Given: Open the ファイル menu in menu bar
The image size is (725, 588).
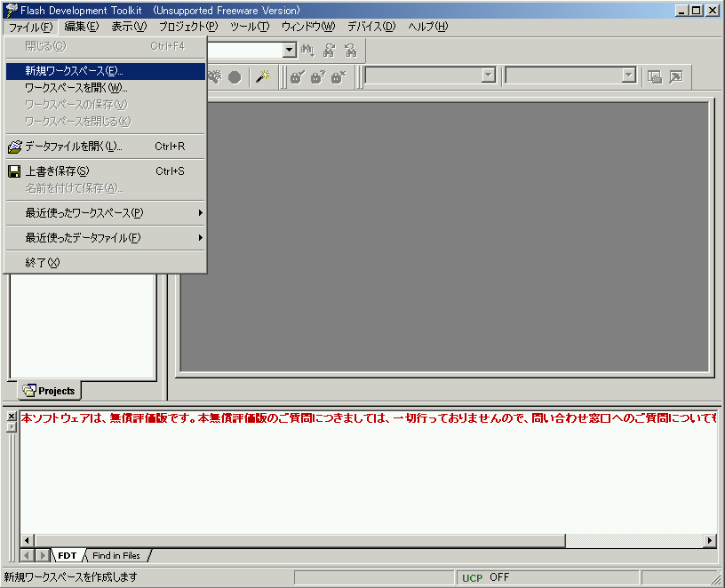Looking at the screenshot, I should 30,27.
